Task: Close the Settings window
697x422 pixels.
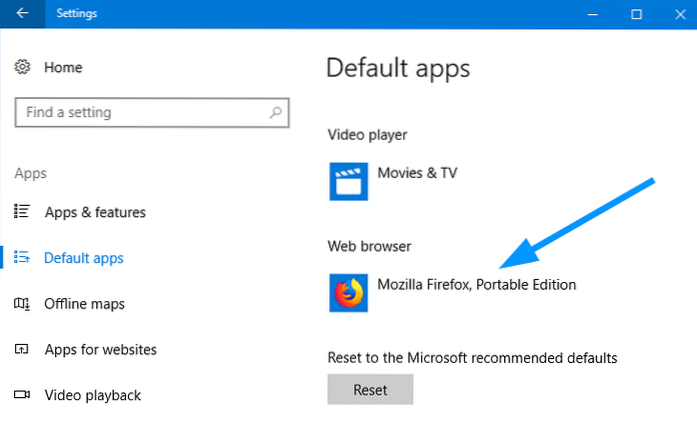Action: click(680, 14)
